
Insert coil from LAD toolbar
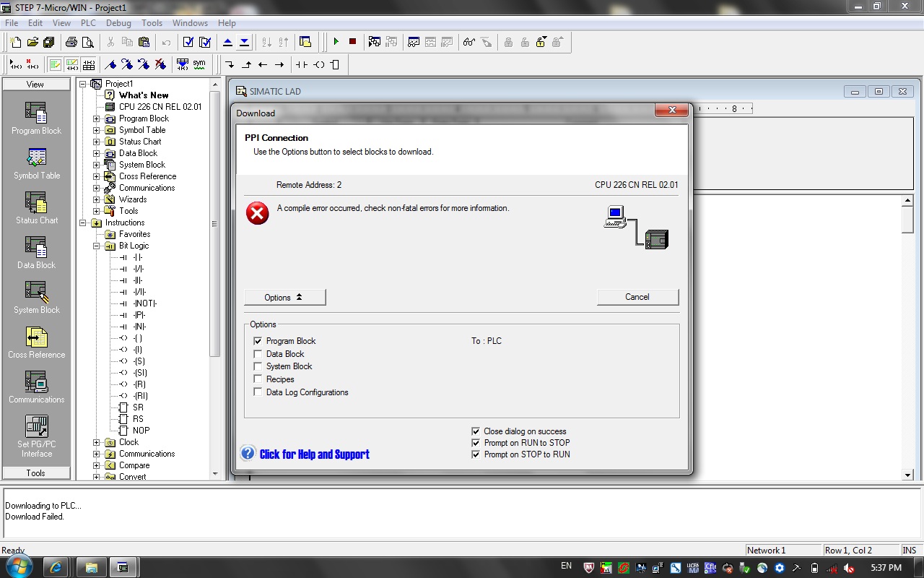tap(318, 64)
